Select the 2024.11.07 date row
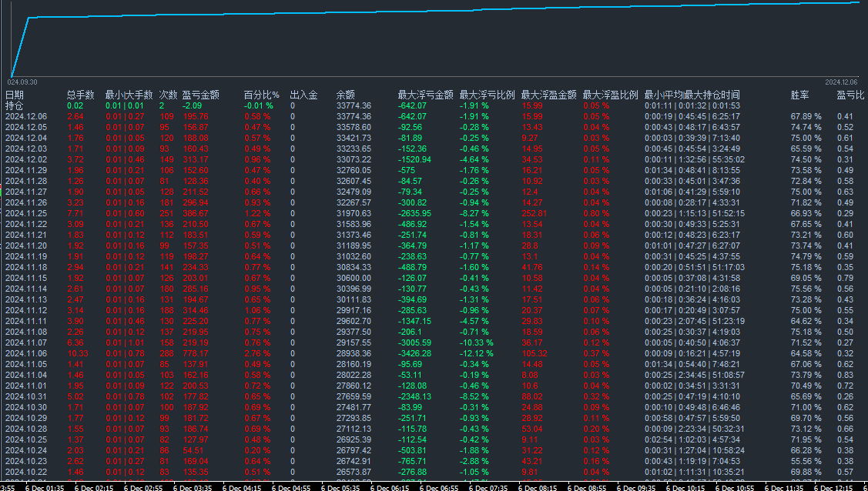Screen dimensions: 868x491 (x=26, y=342)
